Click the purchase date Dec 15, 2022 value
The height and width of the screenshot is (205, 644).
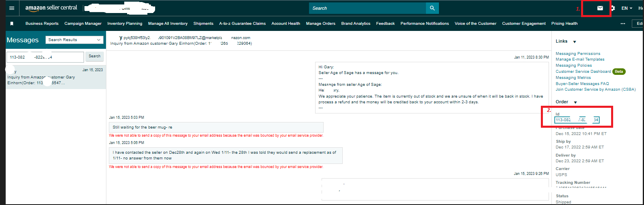[x=581, y=133]
